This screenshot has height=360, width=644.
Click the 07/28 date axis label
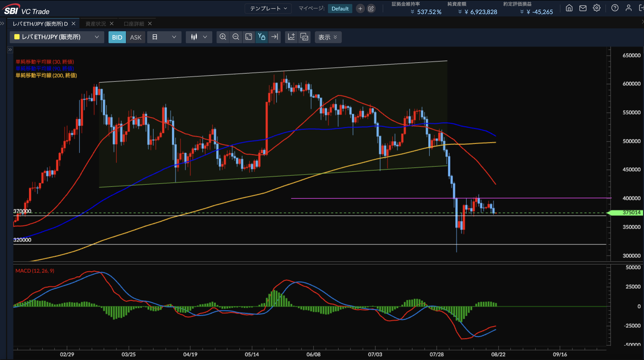[x=437, y=354]
